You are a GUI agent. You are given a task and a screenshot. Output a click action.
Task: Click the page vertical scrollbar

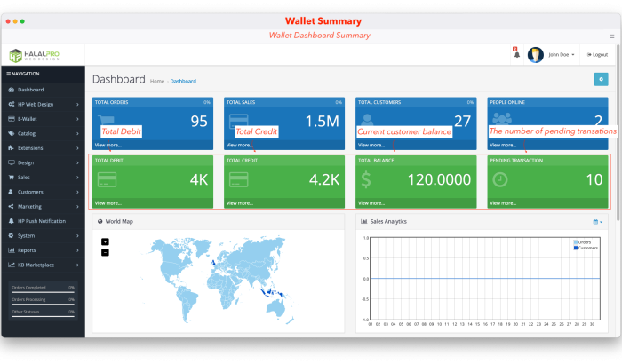coord(618,133)
